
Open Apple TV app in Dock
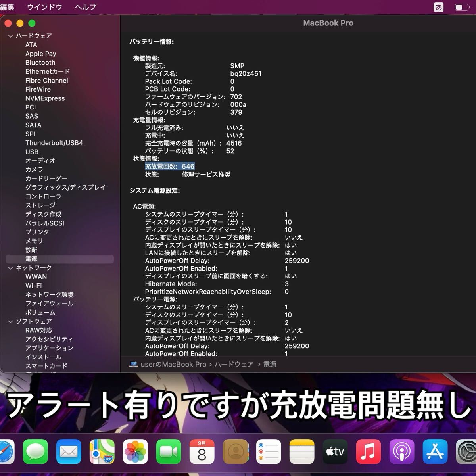click(x=335, y=452)
